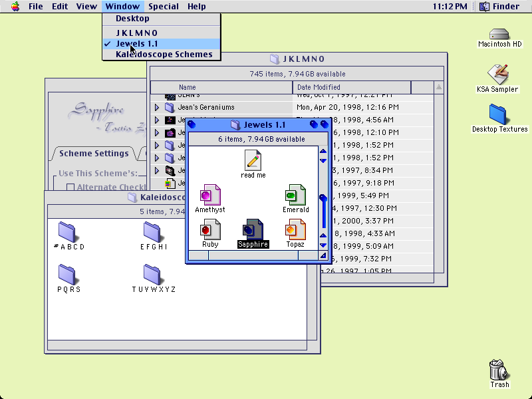Expand the disclosure triangle in the 12:10 PM row
The image size is (532, 399).
click(x=157, y=132)
